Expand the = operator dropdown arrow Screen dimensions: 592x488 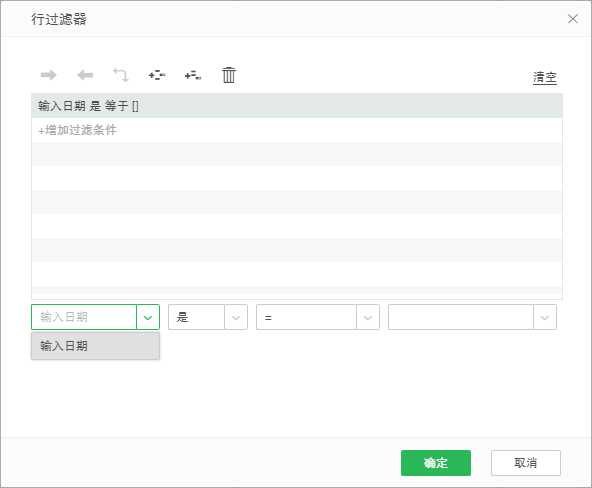coord(368,317)
